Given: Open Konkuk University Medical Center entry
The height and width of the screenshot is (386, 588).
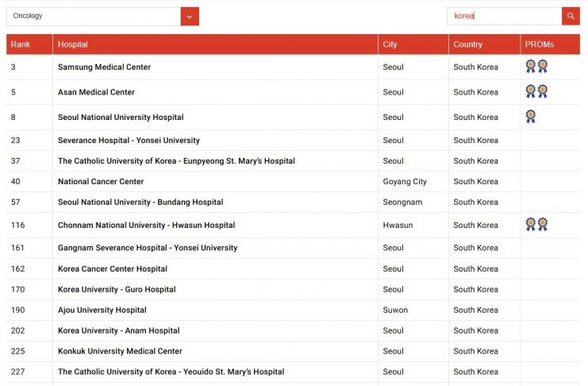Looking at the screenshot, I should click(x=120, y=351).
